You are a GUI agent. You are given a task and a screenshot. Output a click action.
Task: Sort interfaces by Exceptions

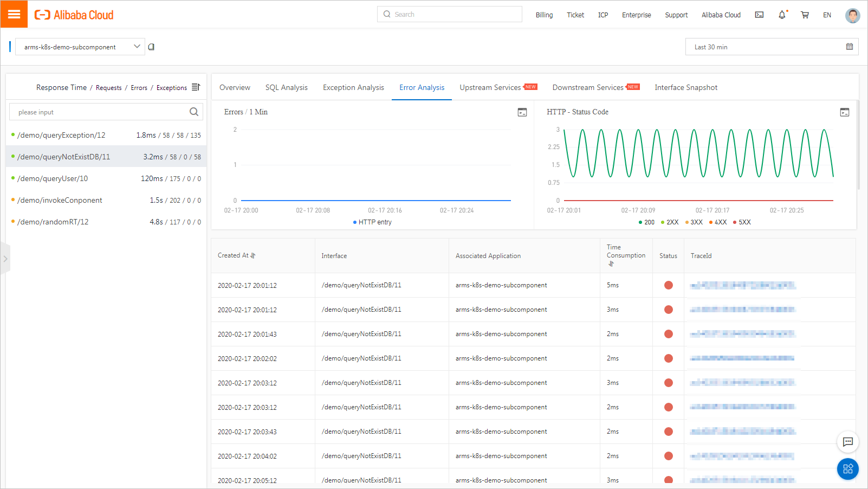pos(172,88)
